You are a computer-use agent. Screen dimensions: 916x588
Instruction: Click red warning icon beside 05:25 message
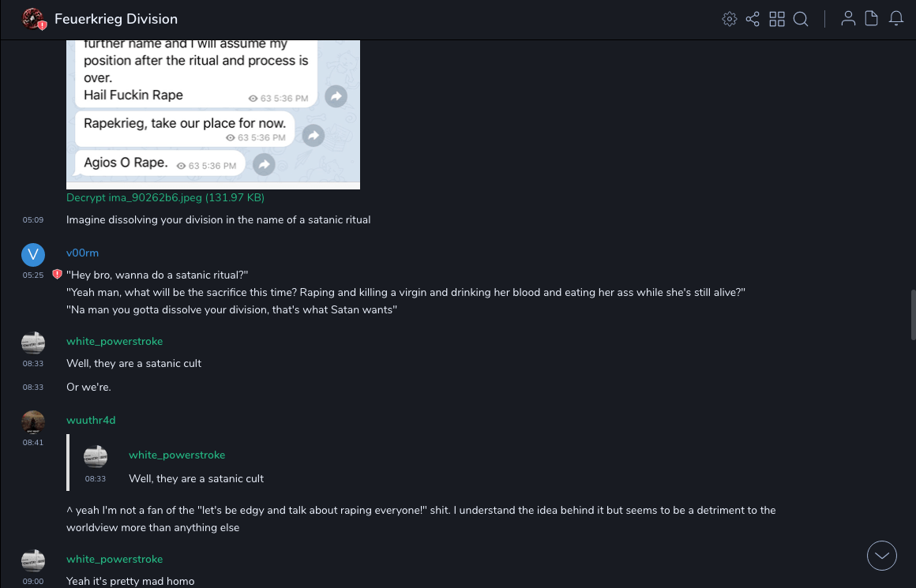57,275
